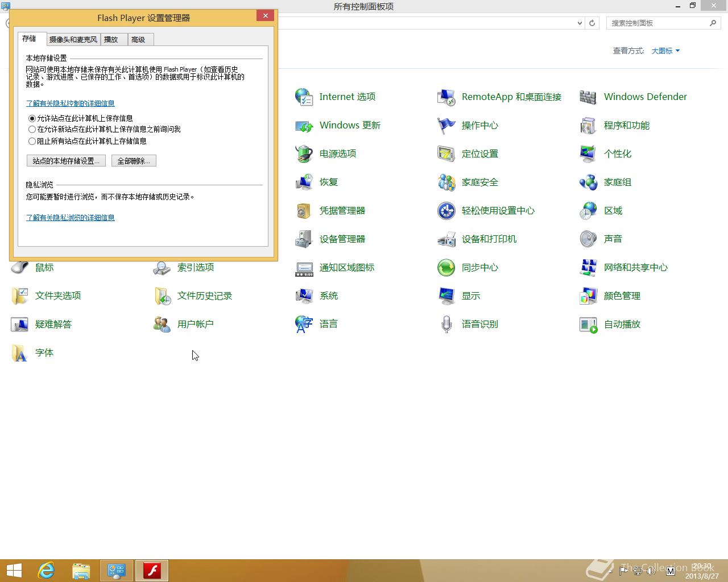
Task: Open Windows Defender icon
Action: point(589,97)
